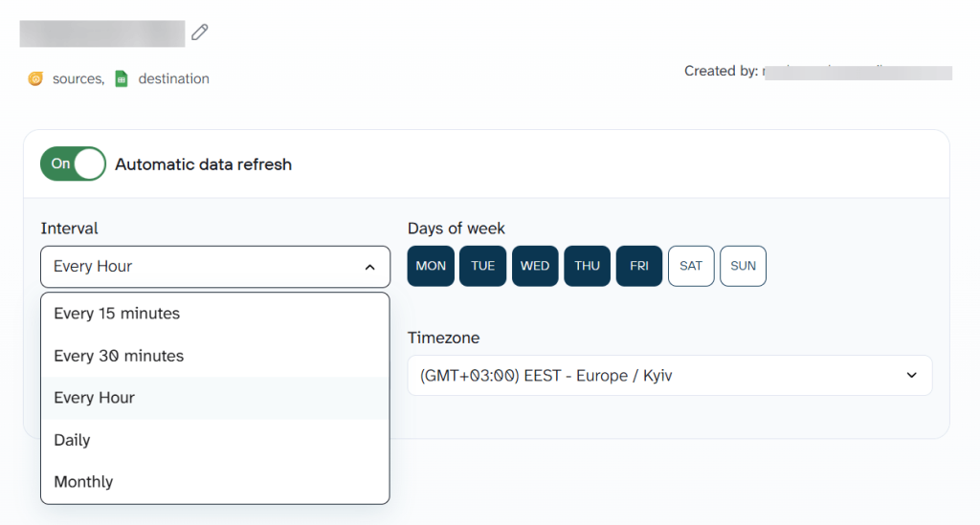Select the Every Hour option in list

(95, 398)
